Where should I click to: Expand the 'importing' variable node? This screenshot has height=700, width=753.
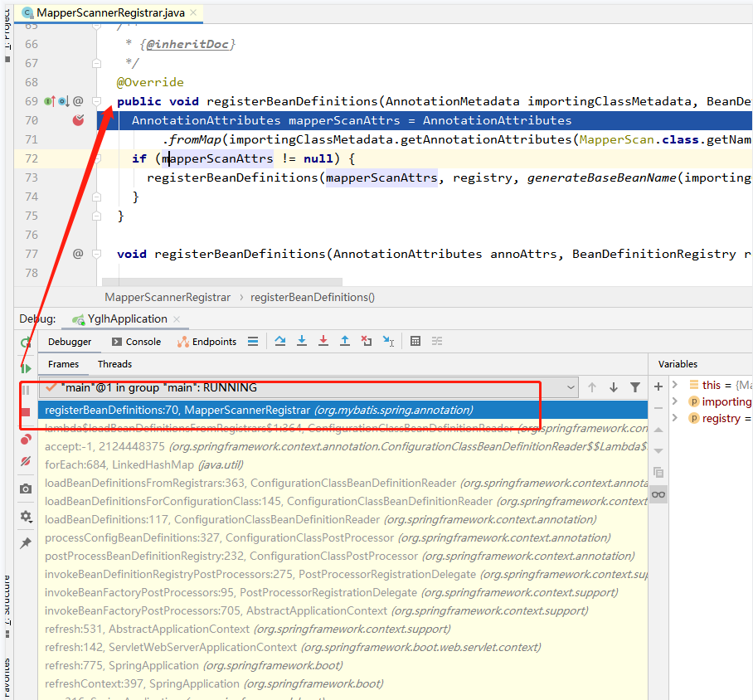(x=675, y=401)
